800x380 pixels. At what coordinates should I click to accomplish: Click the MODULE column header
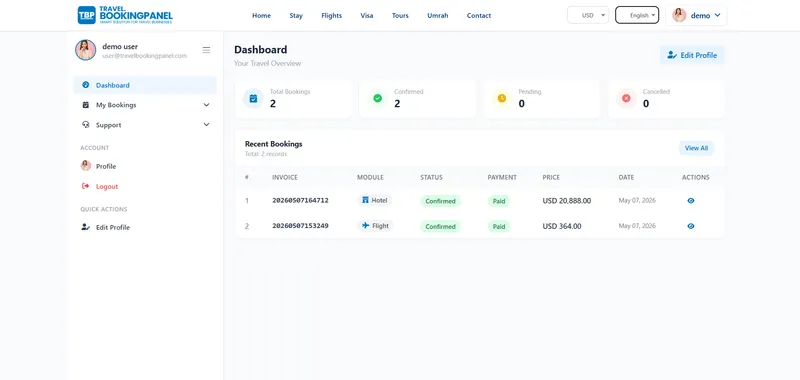click(x=370, y=178)
